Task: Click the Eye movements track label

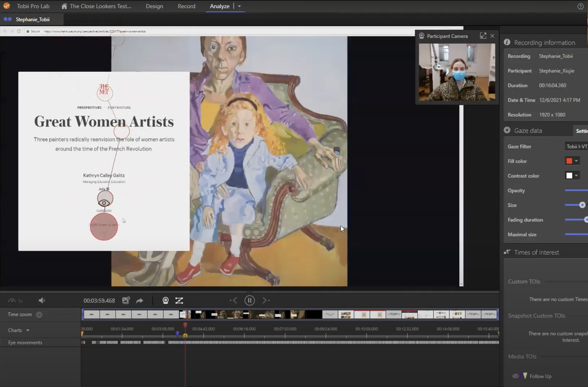Action: (25, 343)
